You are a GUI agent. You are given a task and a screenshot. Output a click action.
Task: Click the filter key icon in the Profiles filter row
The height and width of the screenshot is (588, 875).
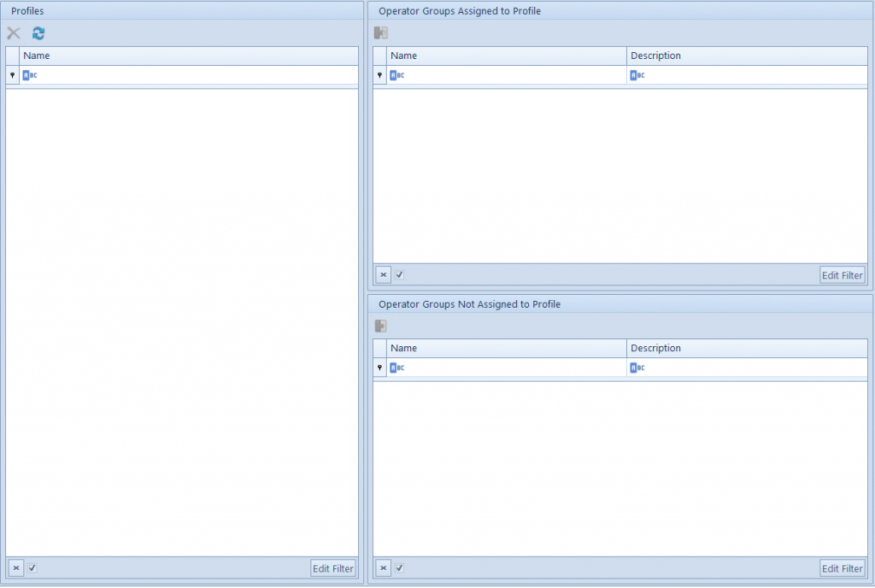11,75
